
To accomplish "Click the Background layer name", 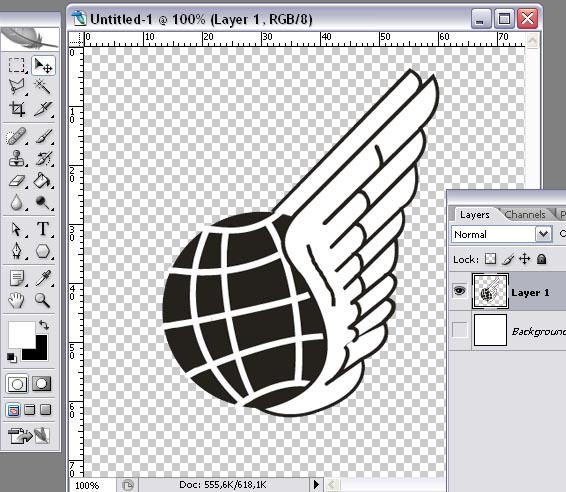I will coord(539,331).
